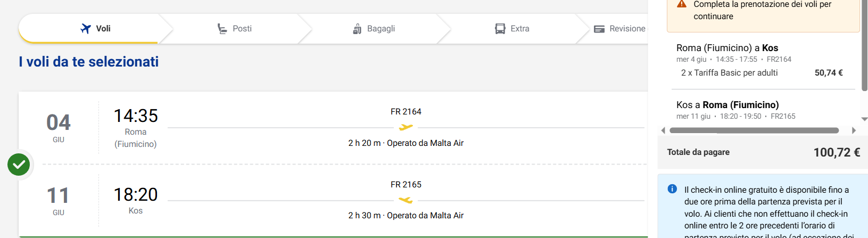This screenshot has width=868, height=238.
Task: Open the Extra step tab
Action: 512,29
